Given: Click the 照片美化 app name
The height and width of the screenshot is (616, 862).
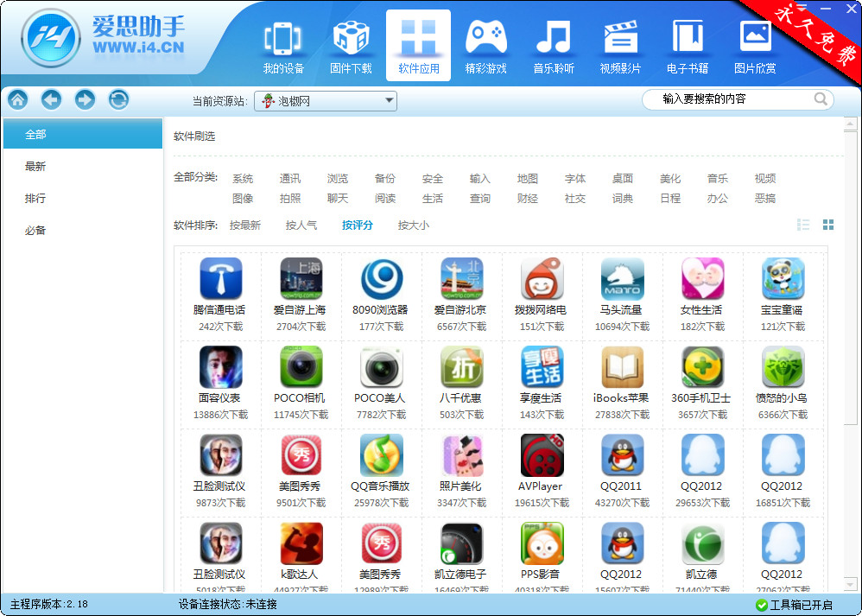Looking at the screenshot, I should (460, 486).
